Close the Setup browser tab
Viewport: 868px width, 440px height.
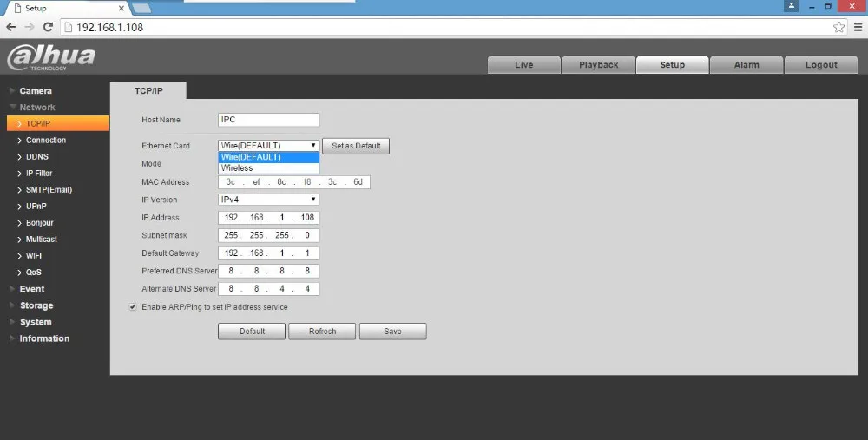click(x=122, y=9)
